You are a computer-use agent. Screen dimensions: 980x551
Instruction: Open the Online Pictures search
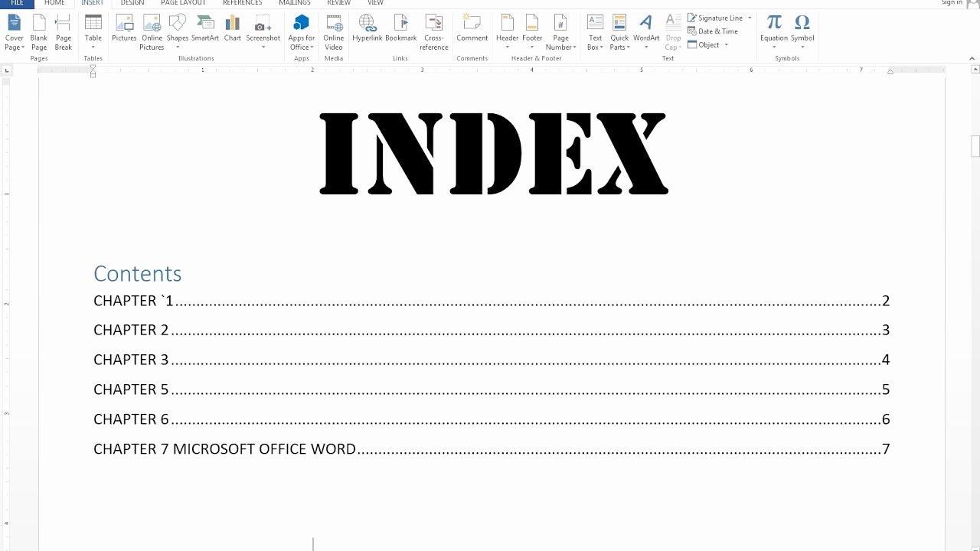tap(152, 32)
